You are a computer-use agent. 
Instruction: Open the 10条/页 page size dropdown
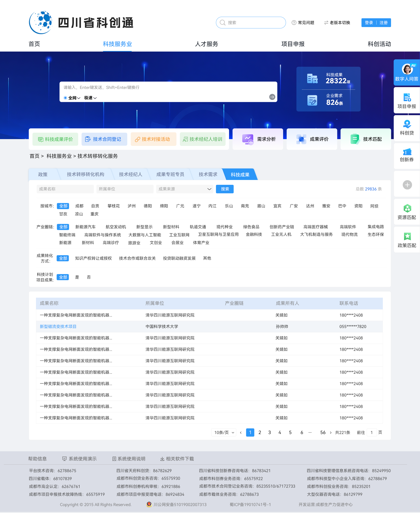click(x=224, y=432)
